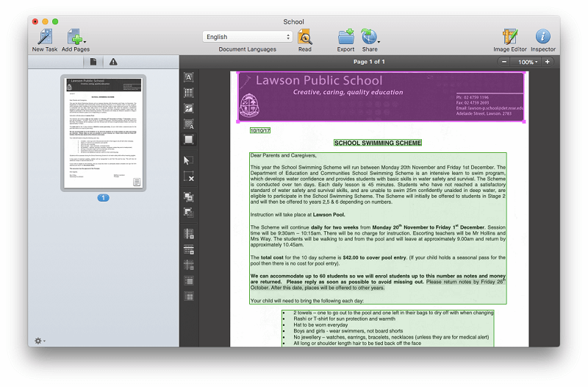Zoom out with the minus button
The image size is (588, 387).
(504, 62)
